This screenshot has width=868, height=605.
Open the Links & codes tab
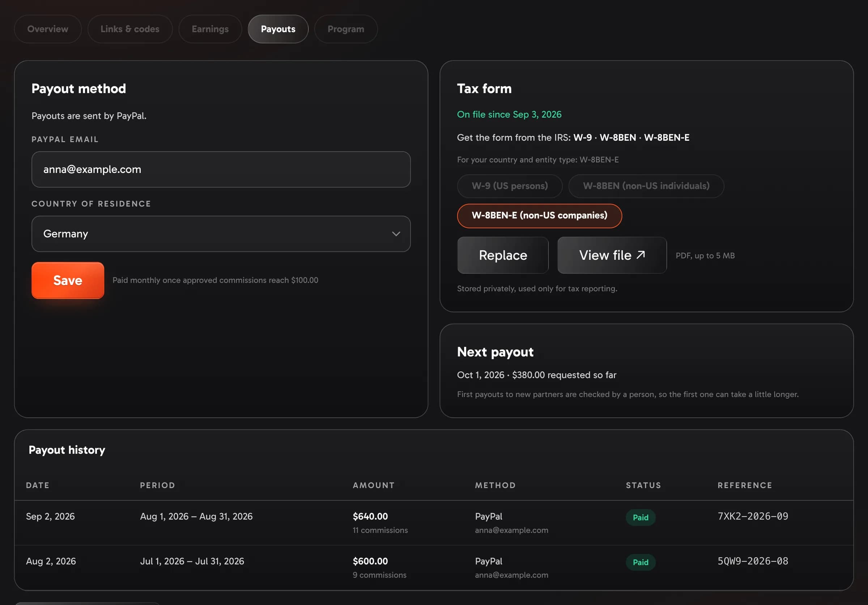130,29
